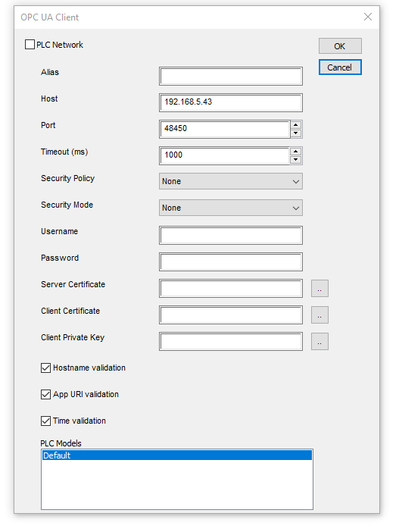Increase Timeout with the up arrow
Viewport: 399px width, 532px height.
(296, 152)
